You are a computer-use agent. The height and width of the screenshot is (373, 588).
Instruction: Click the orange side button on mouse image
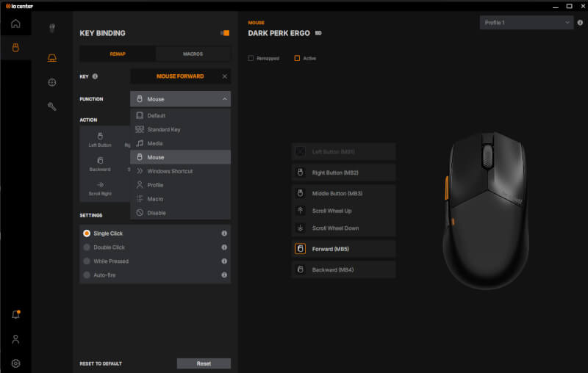(447, 188)
